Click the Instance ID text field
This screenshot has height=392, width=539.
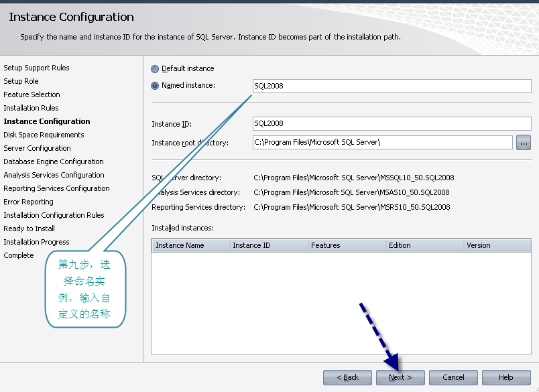click(x=392, y=124)
